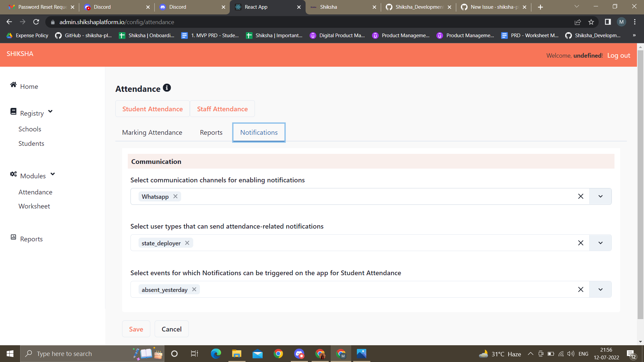Open the Attendance info tooltip icon

coord(167,88)
